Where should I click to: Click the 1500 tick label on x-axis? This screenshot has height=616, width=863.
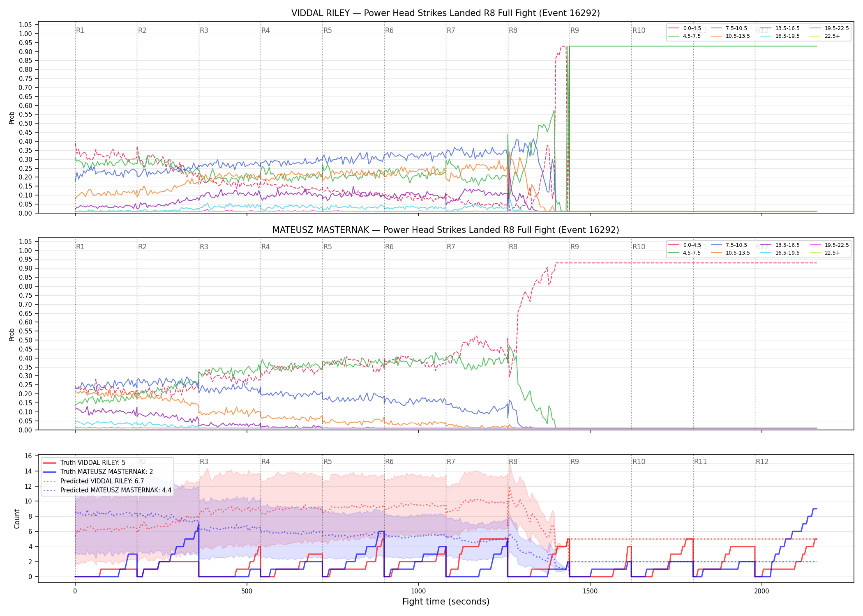[590, 591]
